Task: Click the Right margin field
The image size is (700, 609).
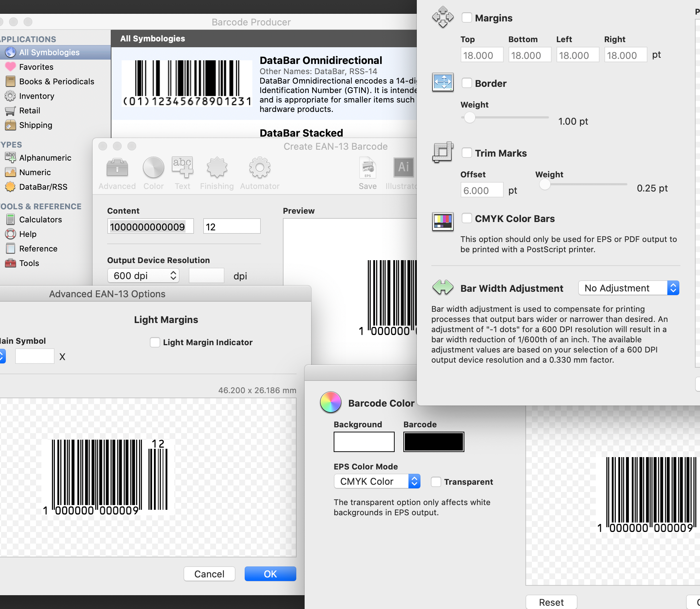Action: (x=626, y=55)
